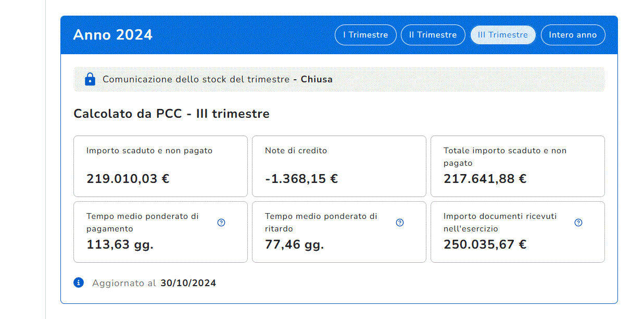Click the 30/10/2024 update date
644x319 pixels.
point(188,283)
